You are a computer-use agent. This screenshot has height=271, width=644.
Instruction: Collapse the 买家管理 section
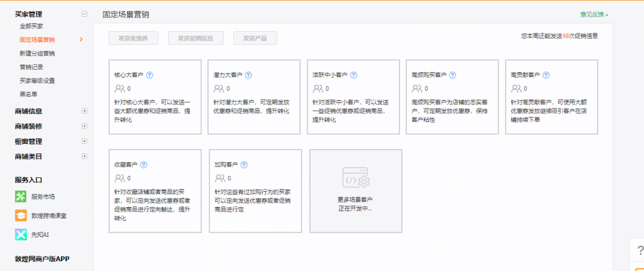(x=85, y=14)
